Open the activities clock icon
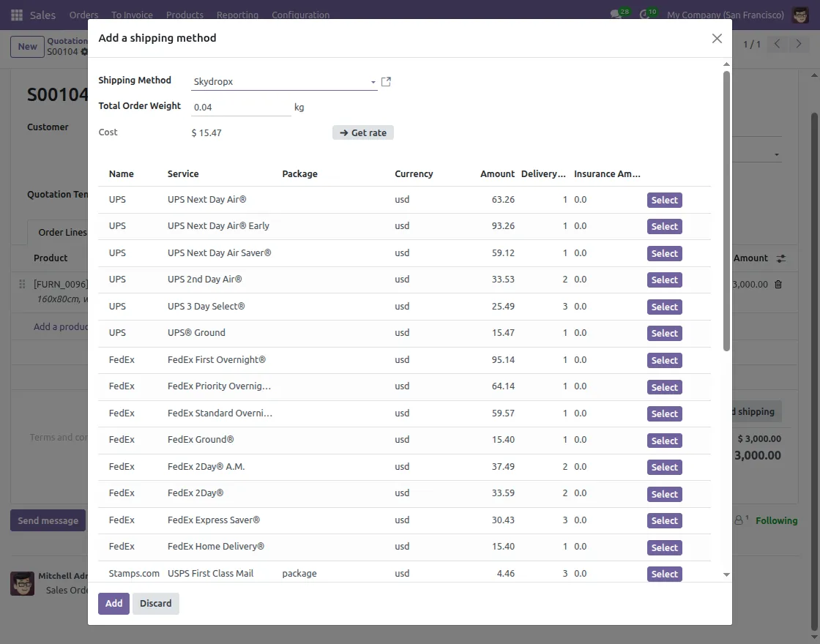 644,12
